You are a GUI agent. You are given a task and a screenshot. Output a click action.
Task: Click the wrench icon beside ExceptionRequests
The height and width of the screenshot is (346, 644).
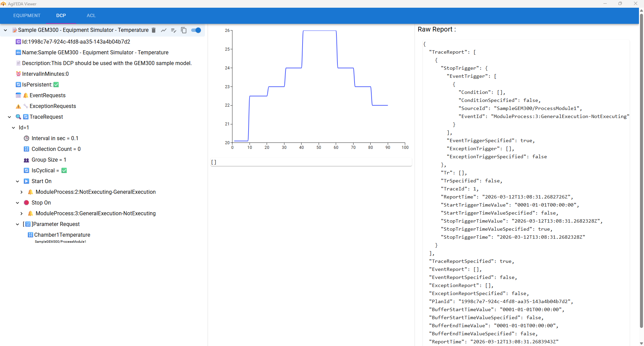pos(26,106)
